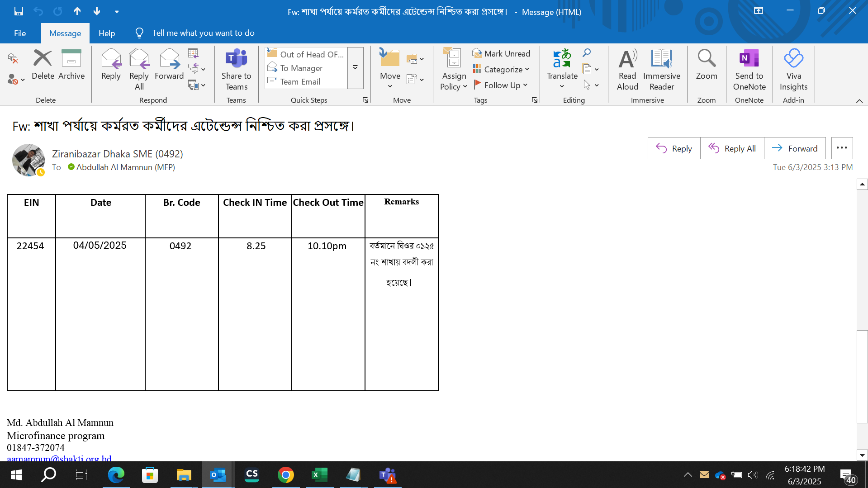Open Tags dialog launcher

(535, 100)
